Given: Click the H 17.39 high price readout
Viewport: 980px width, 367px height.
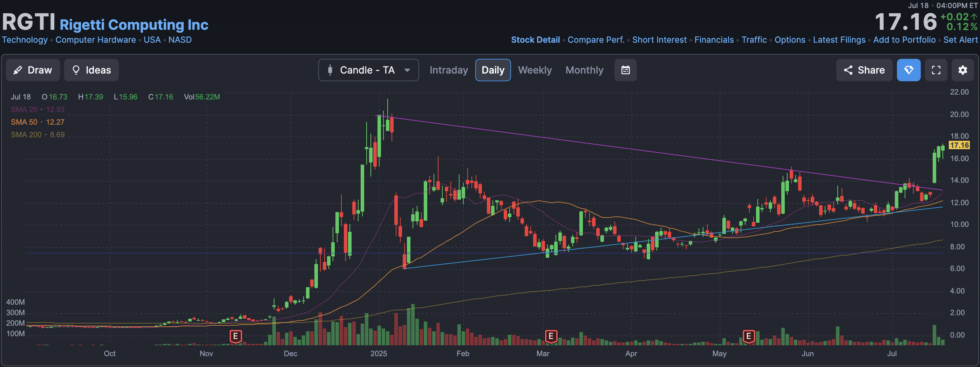Looking at the screenshot, I should click(x=90, y=97).
